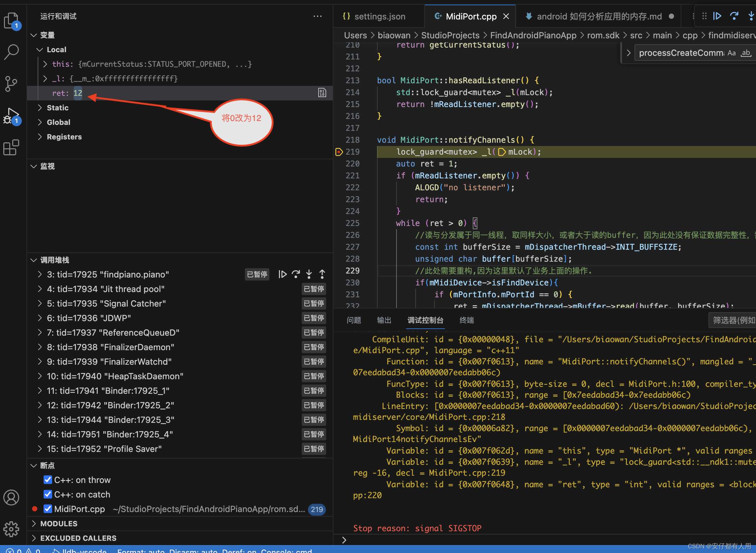
Task: Expand the Registers scope
Action: tap(40, 136)
